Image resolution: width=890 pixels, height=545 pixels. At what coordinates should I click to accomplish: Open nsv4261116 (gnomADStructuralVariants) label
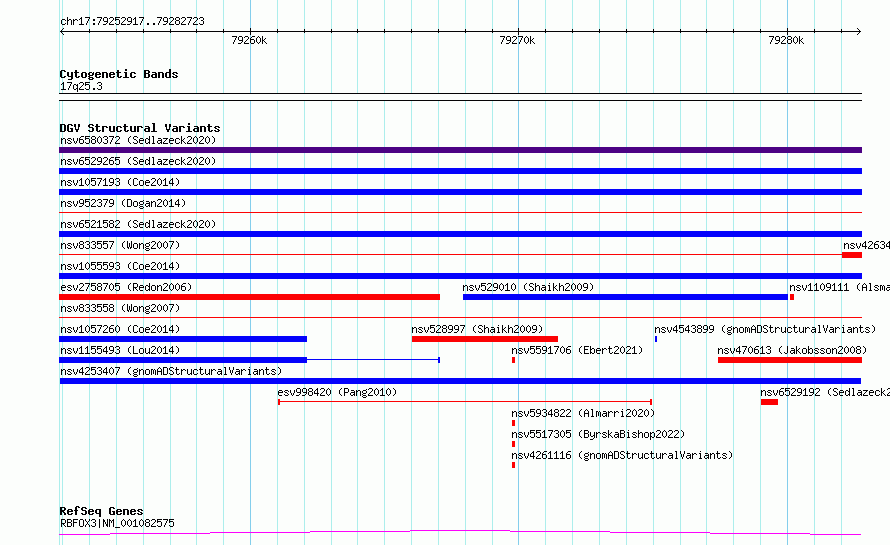(622, 455)
